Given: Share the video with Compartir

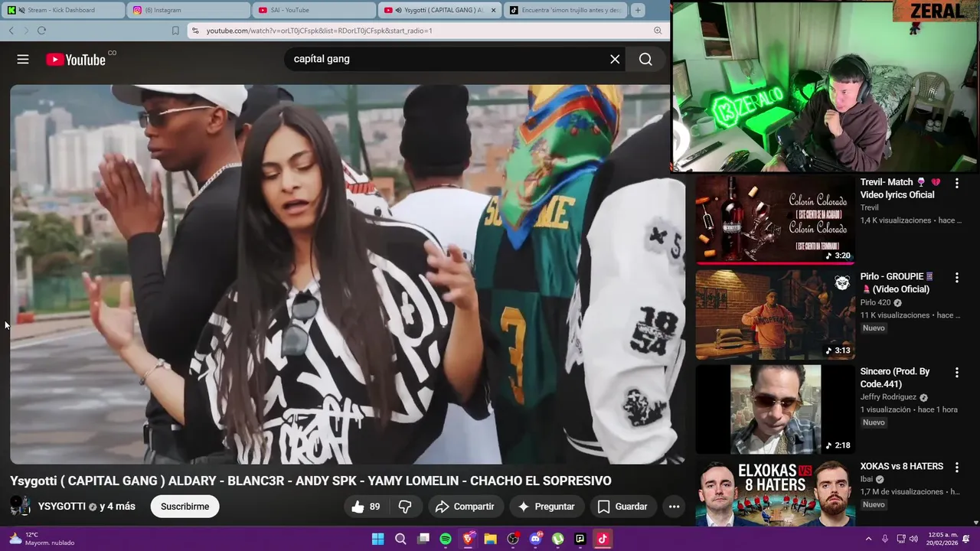Looking at the screenshot, I should click(x=465, y=507).
